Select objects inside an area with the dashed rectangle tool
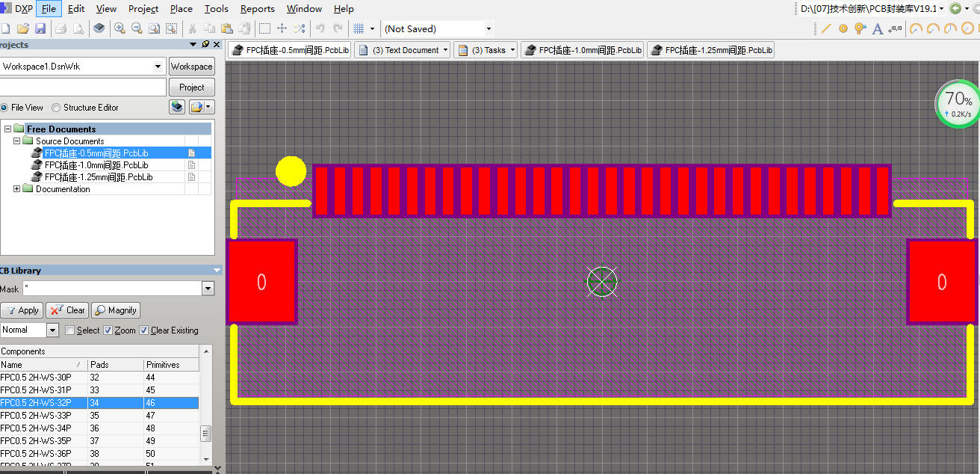 click(264, 28)
